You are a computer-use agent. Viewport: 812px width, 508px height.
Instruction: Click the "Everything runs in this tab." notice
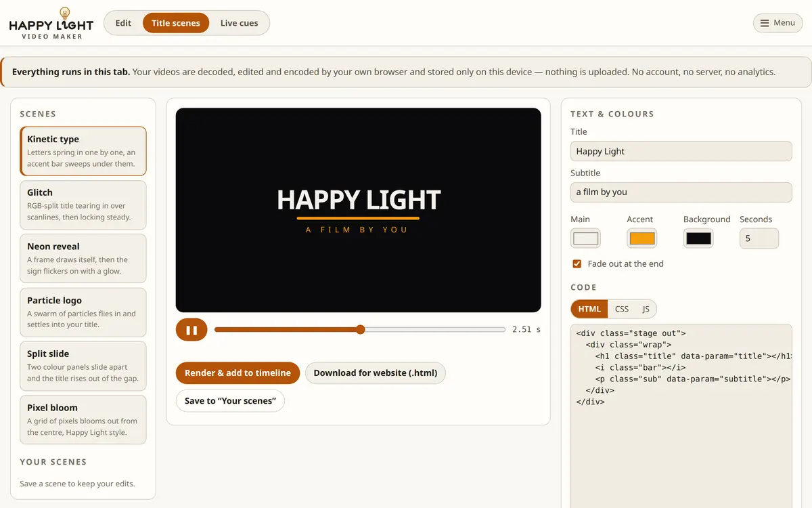406,72
